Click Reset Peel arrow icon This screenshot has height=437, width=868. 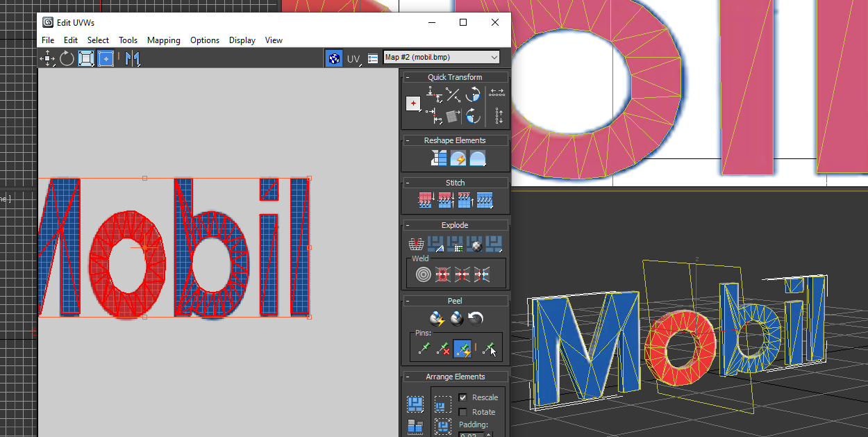pyautogui.click(x=476, y=319)
